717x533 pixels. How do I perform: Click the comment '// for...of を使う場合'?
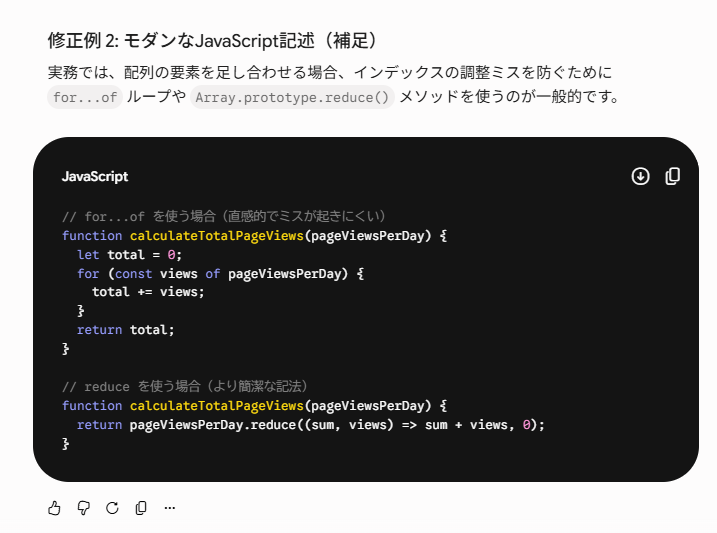(139, 216)
